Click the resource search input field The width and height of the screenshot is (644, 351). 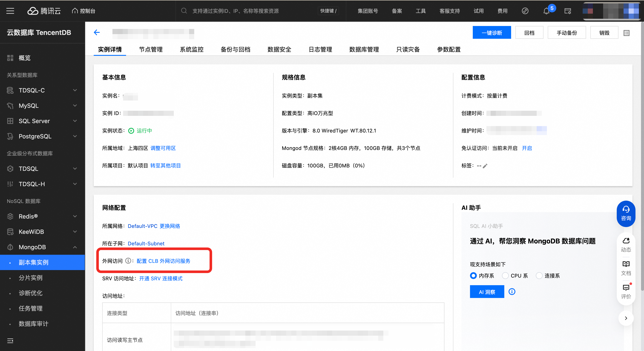(x=236, y=11)
